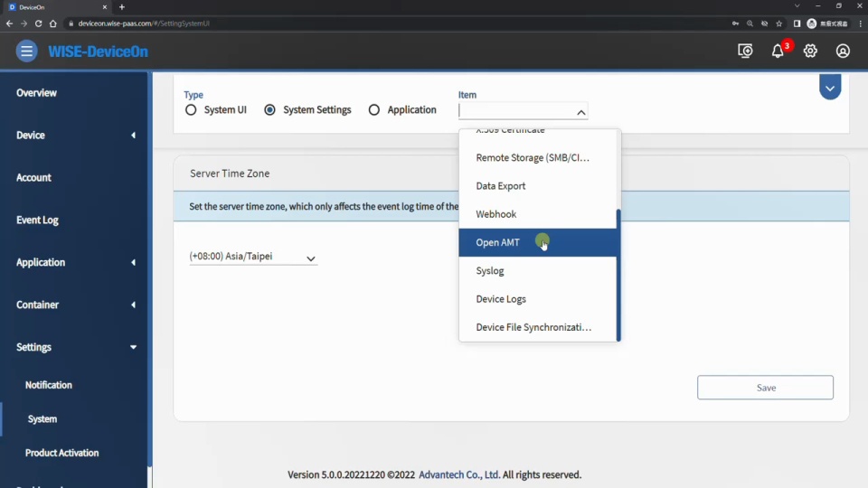Open the remote monitor icon in header
This screenshot has width=868, height=488.
[745, 51]
